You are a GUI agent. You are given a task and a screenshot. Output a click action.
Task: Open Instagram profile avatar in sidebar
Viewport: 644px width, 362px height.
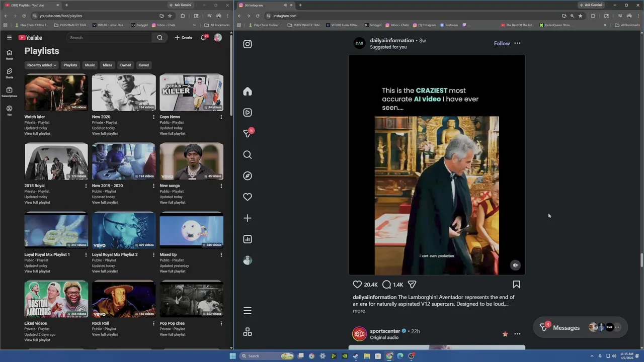click(x=248, y=260)
